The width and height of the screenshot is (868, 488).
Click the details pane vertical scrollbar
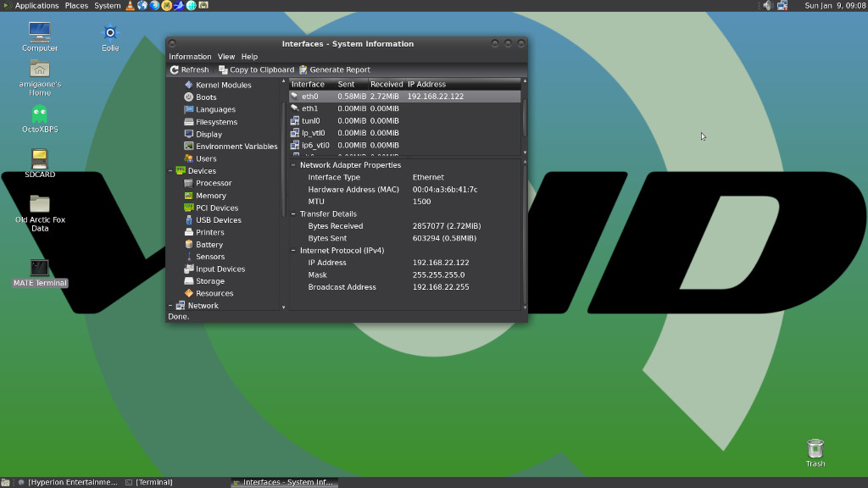pyautogui.click(x=525, y=235)
